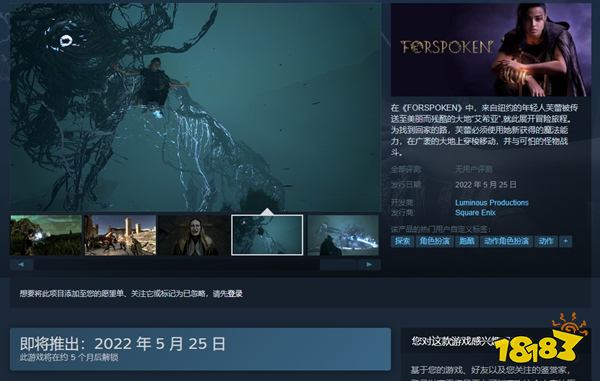Click the 跑酷 tag
600x381 pixels.
tap(466, 241)
